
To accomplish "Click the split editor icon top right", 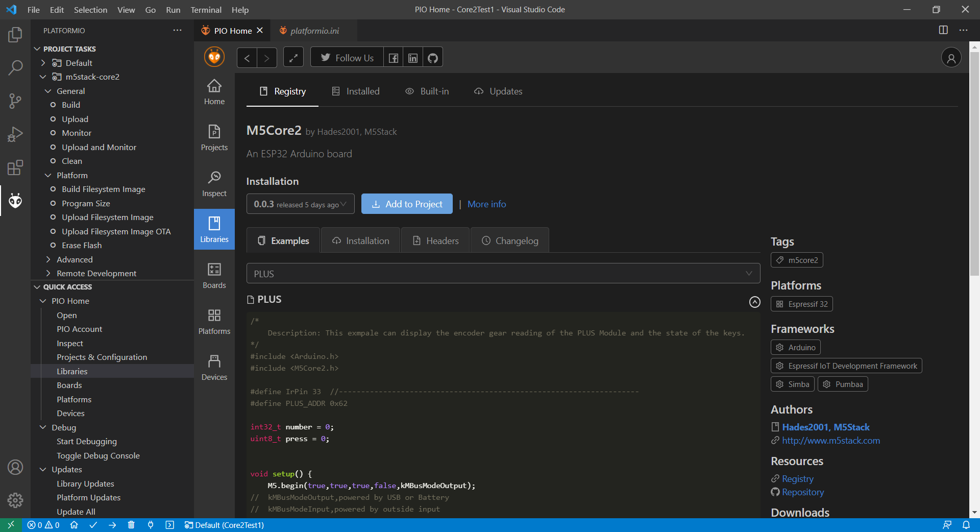I will coord(942,30).
